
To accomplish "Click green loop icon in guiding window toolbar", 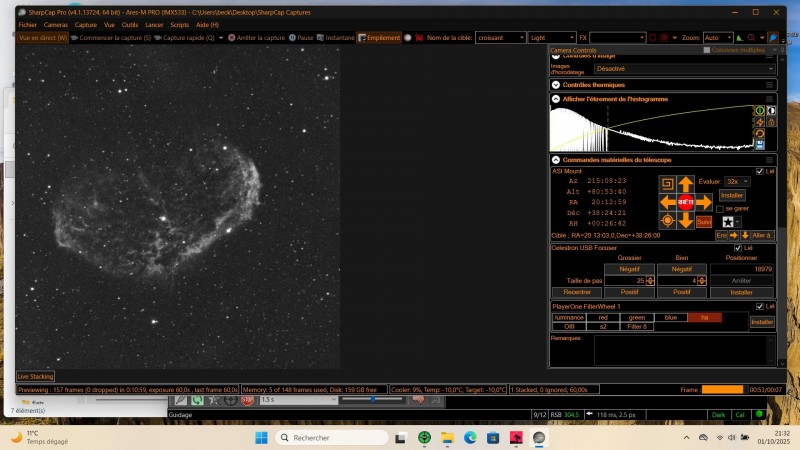I will click(197, 401).
